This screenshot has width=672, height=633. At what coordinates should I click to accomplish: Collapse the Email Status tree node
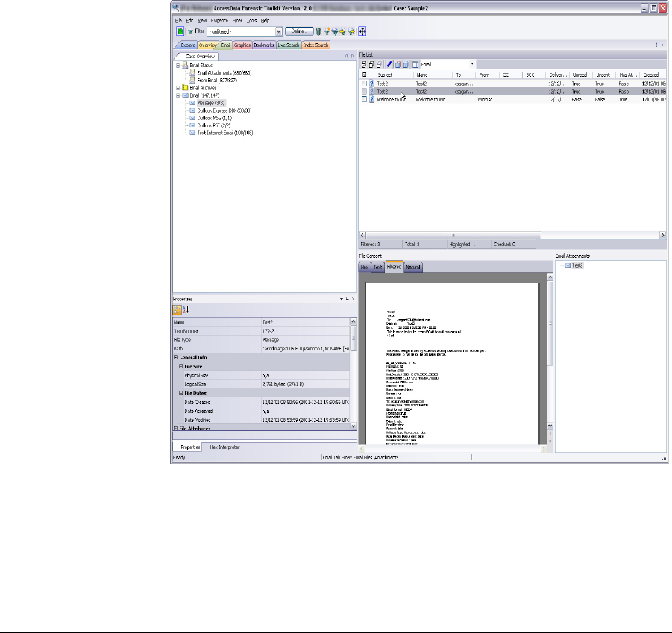pyautogui.click(x=178, y=66)
